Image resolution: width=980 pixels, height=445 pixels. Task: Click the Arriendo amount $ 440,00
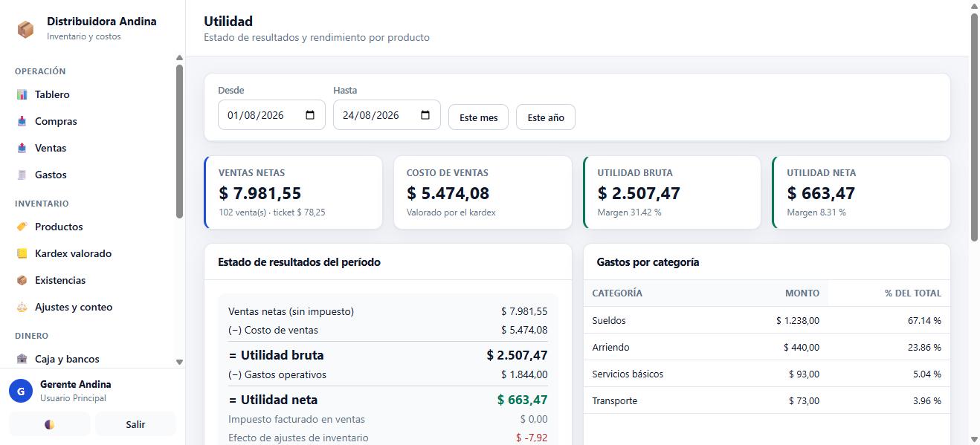point(802,347)
